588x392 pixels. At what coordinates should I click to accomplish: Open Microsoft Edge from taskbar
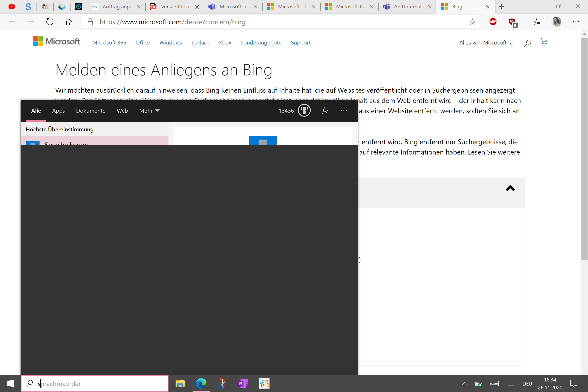[x=201, y=383]
